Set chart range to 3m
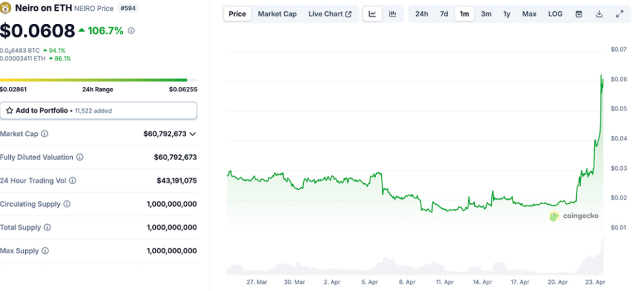Screen dimensions: 644x291 click(486, 14)
